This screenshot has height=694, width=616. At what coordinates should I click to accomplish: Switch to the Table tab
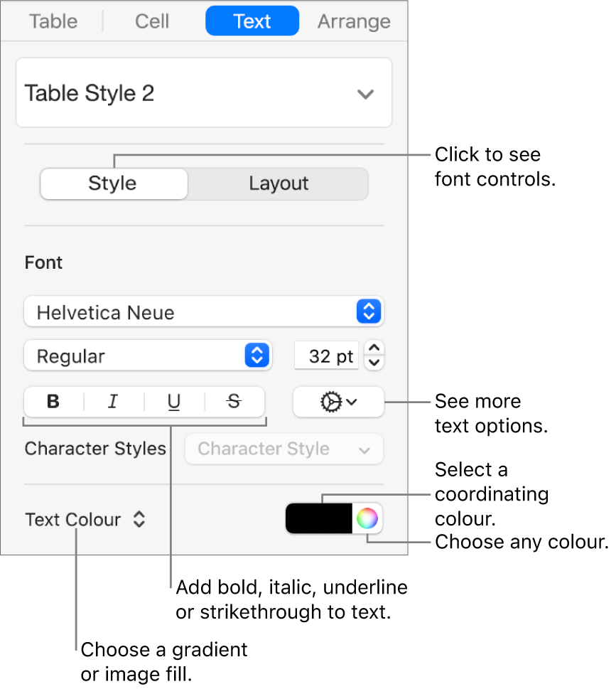pyautogui.click(x=53, y=21)
